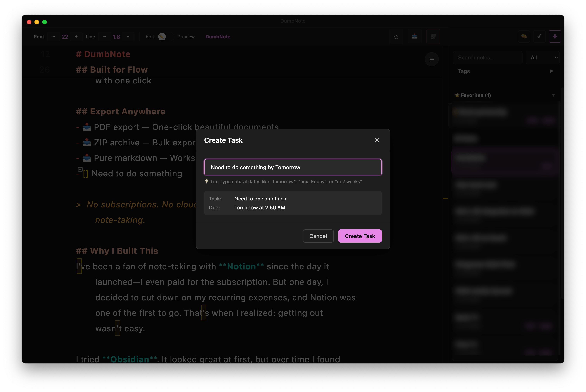Click the 'ZIP archive' list line
The height and width of the screenshot is (392, 586).
click(x=136, y=143)
